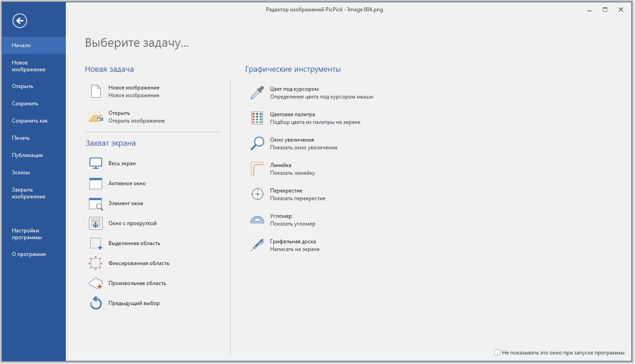Click the crosshair tool icon
The height and width of the screenshot is (364, 635).
pyautogui.click(x=257, y=194)
